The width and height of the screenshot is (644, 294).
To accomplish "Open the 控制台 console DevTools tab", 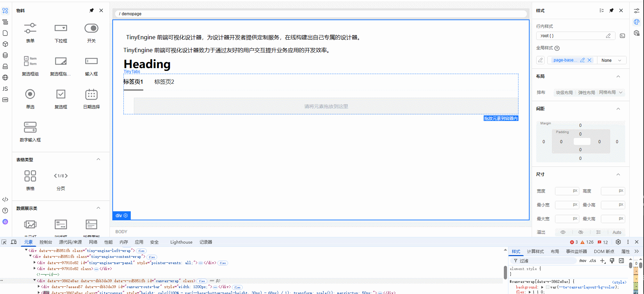I will tap(46, 242).
